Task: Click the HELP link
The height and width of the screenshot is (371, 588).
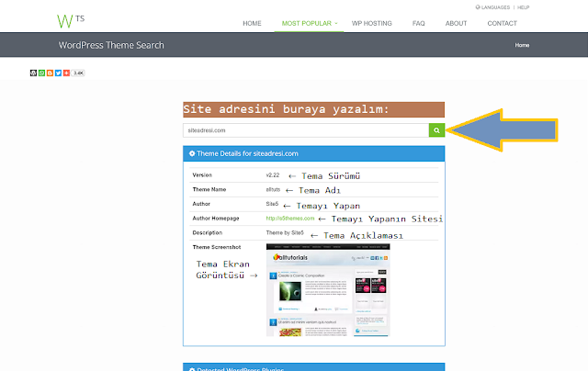Action: point(523,7)
